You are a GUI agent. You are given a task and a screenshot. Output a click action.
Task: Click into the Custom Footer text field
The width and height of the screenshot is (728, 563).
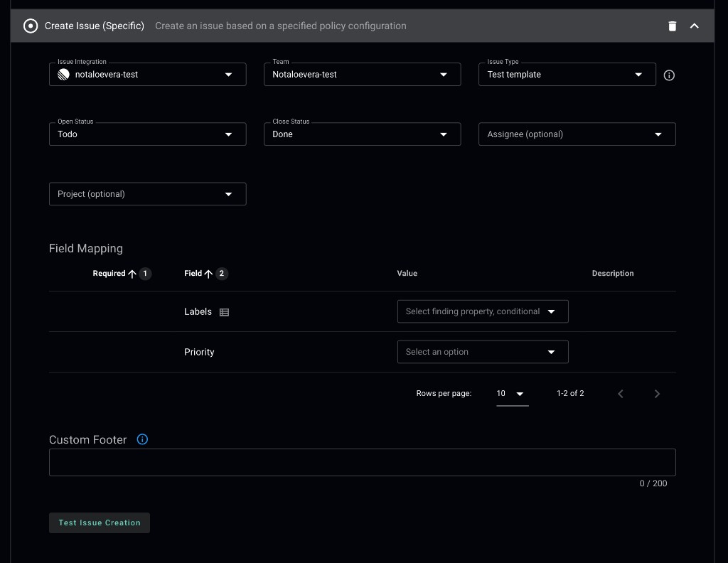[x=362, y=462]
